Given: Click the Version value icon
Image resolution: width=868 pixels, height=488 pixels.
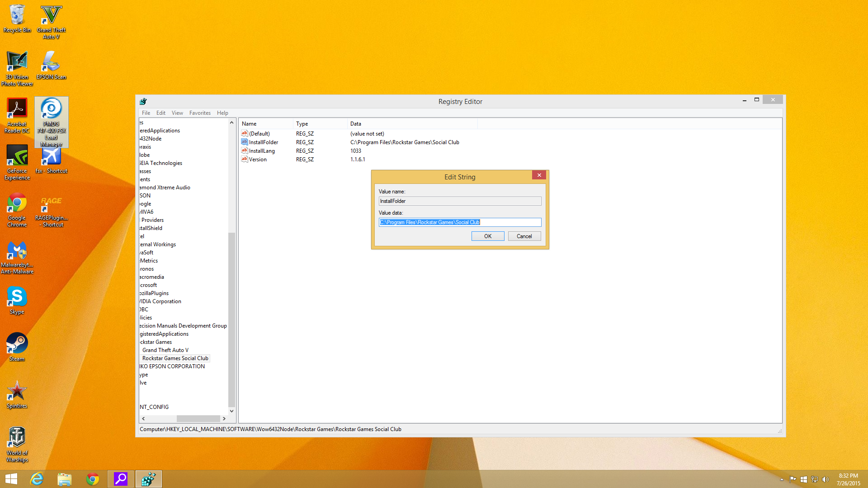Looking at the screenshot, I should (244, 159).
